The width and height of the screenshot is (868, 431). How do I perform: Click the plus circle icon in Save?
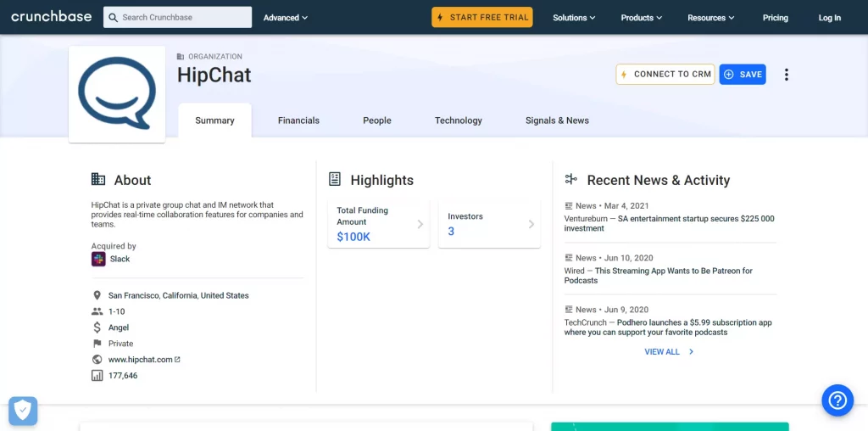click(x=729, y=74)
